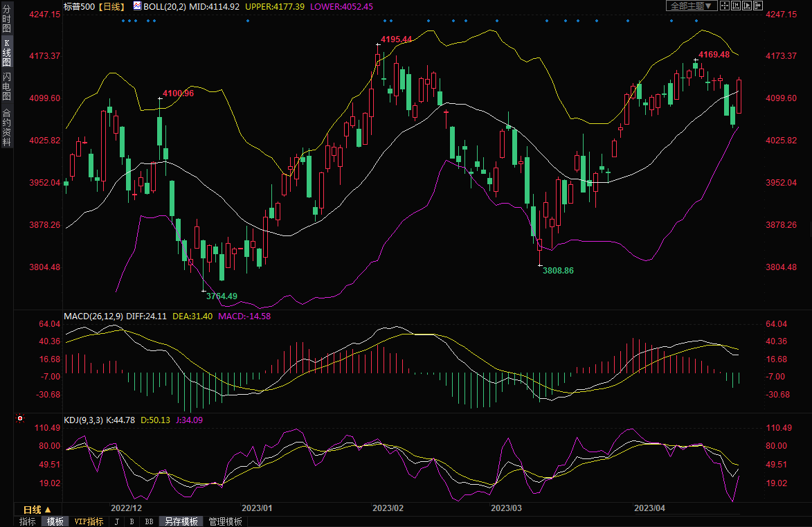Toggle the BB template button
This screenshot has height=527, width=812.
pyautogui.click(x=149, y=521)
